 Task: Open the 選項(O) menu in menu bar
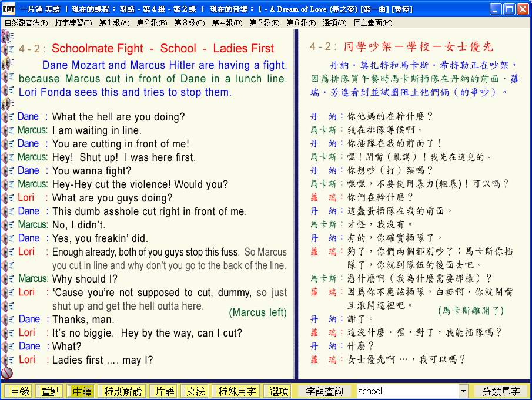(x=334, y=23)
